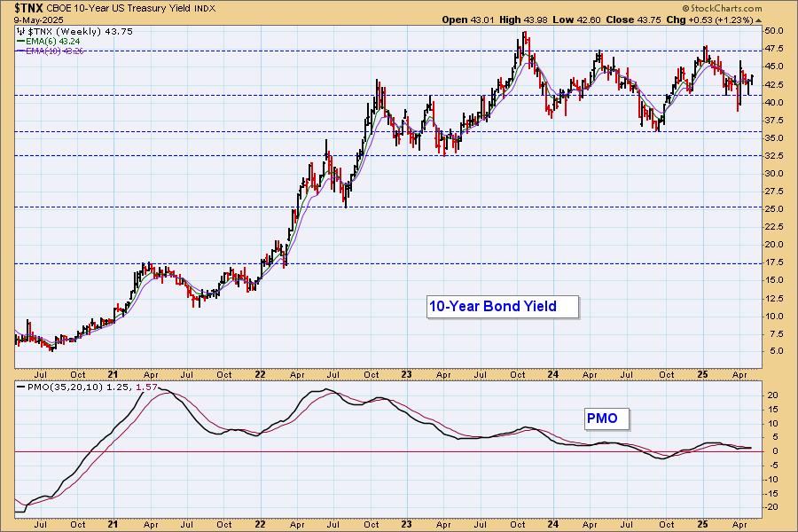Click the Chg +0.53 (+1.23%) value
This screenshot has height=532, width=798.
(709, 20)
